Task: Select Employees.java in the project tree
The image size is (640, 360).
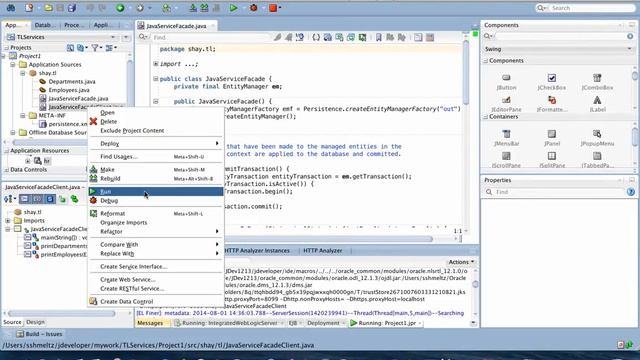Action: (x=69, y=90)
